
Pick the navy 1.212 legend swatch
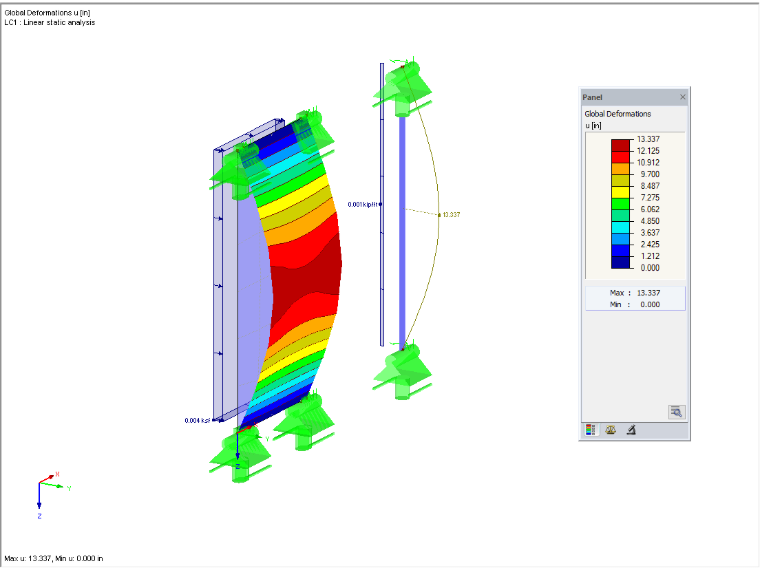[x=620, y=262]
